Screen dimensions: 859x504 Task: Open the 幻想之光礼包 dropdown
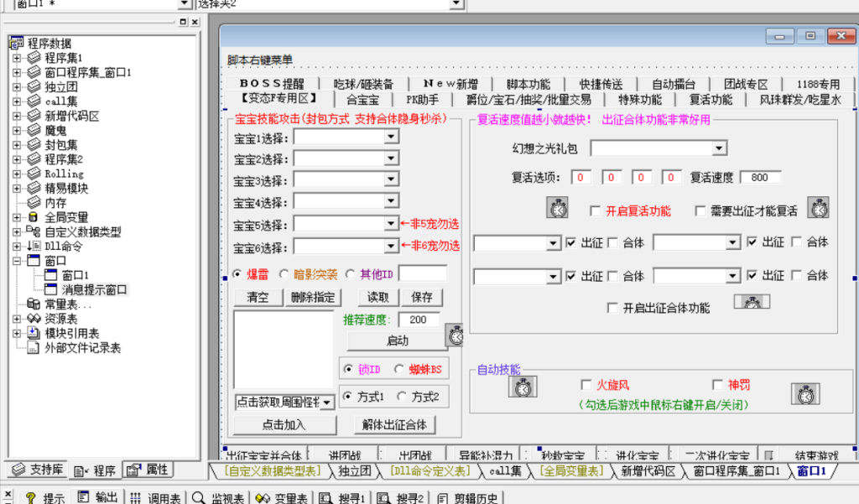(x=719, y=148)
